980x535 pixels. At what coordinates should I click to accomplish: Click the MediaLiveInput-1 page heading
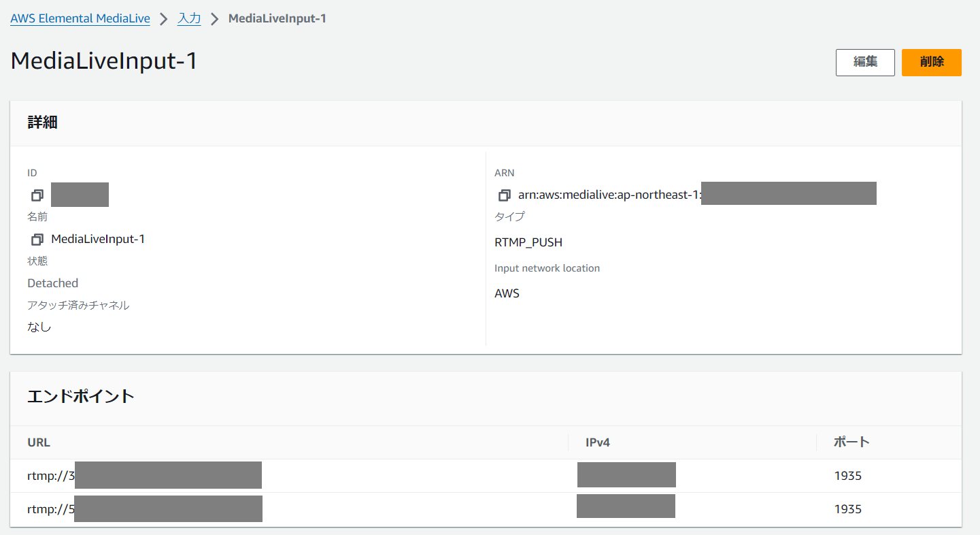[104, 61]
